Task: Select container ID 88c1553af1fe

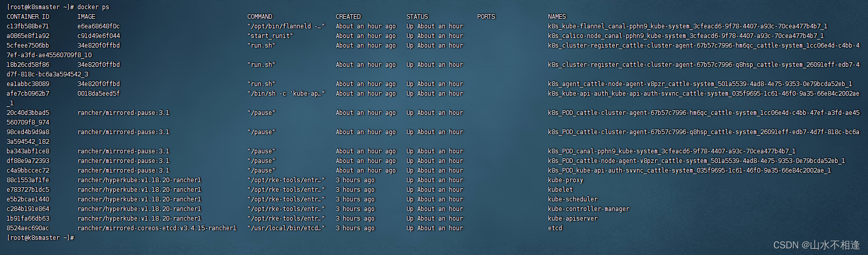Action: 28,180
